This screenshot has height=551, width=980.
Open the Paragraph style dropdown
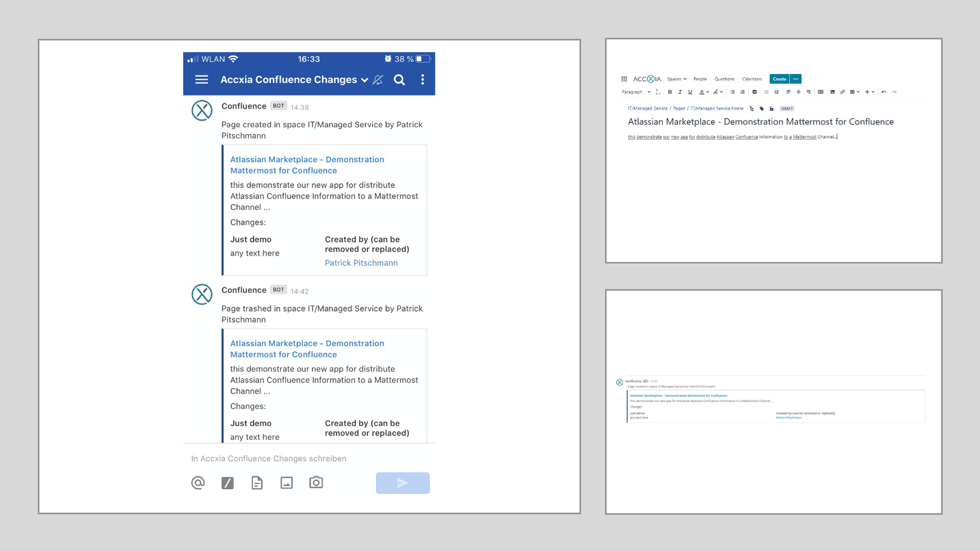click(636, 92)
